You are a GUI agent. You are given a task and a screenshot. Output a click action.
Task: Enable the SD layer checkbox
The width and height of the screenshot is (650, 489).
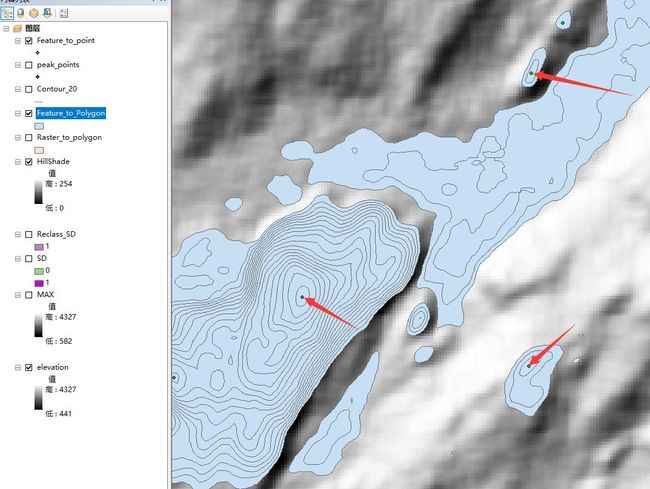pos(29,259)
